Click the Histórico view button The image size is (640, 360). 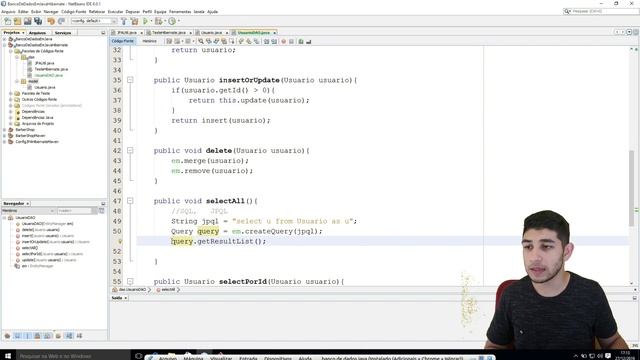[149, 41]
